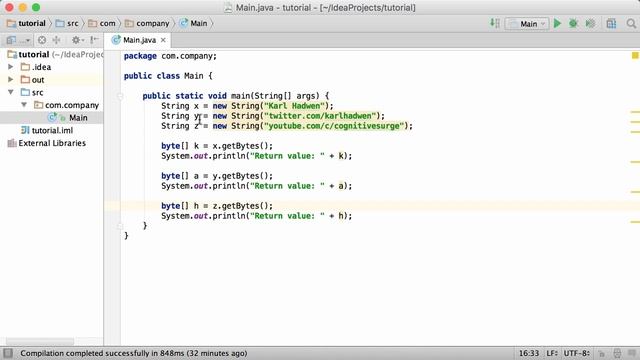Close the Main.java tab
Image resolution: width=640 pixels, height=360 pixels.
[x=163, y=40]
